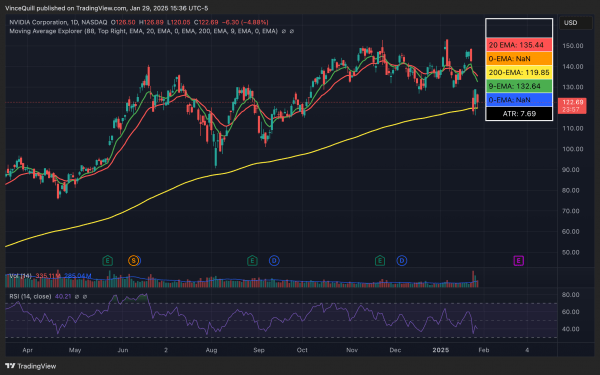
Task: Click the volume value 335.11M
Action: pos(48,276)
